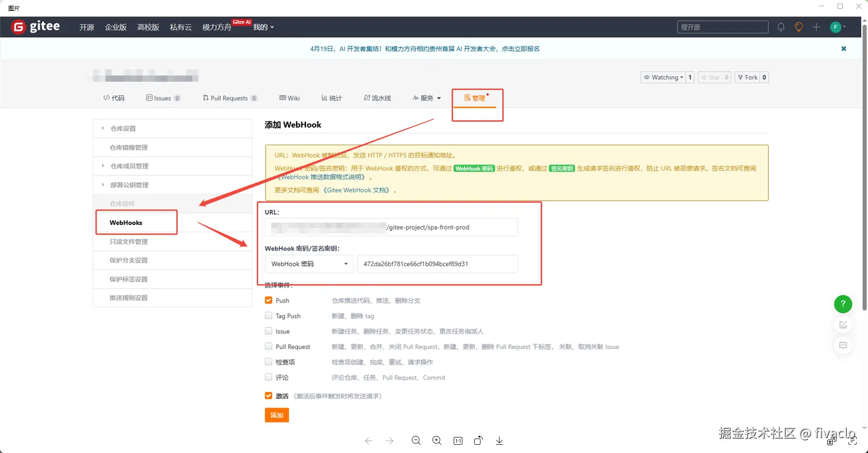
Task: Zoom out the image viewer
Action: tap(416, 441)
